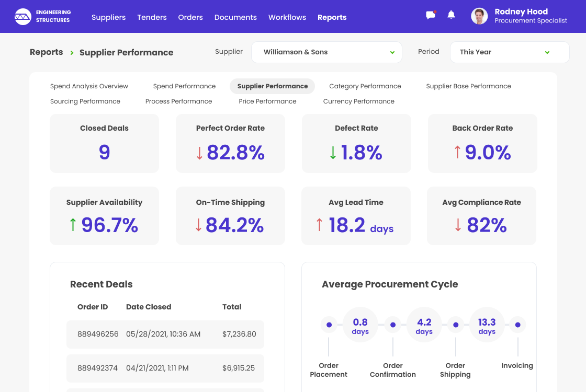The height and width of the screenshot is (392, 586).
Task: Click Rodney Hood's profile avatar
Action: point(479,16)
